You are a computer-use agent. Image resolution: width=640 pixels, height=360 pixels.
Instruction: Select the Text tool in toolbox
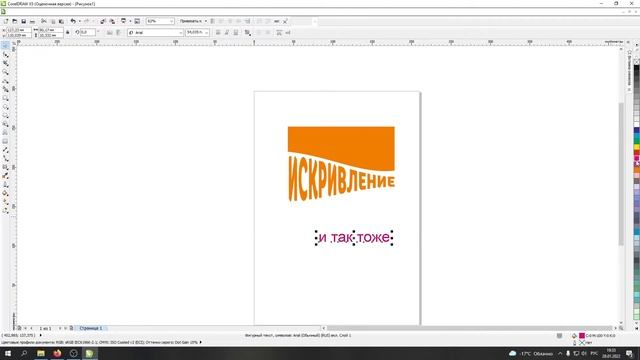(5, 133)
